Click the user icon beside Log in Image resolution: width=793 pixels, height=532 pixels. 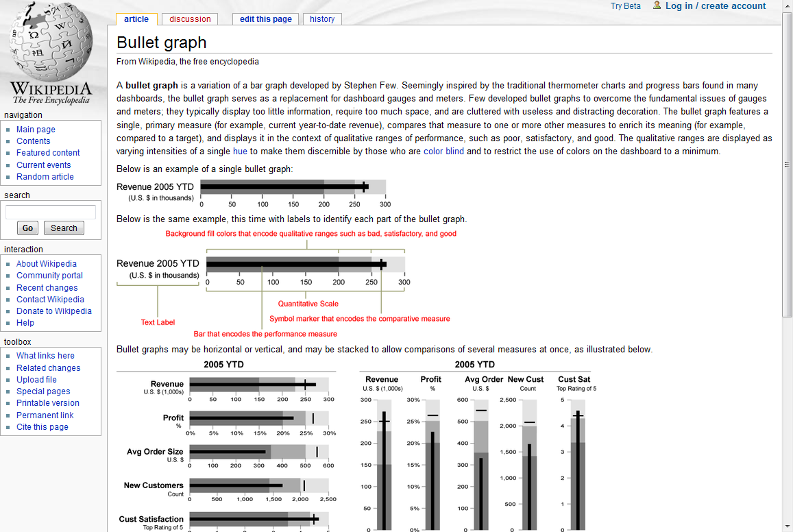pos(657,5)
